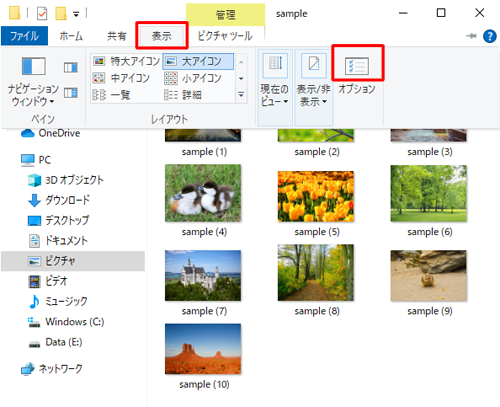Open 3D オブジェクト folder
Image resolution: width=500 pixels, height=407 pixels.
point(65,180)
